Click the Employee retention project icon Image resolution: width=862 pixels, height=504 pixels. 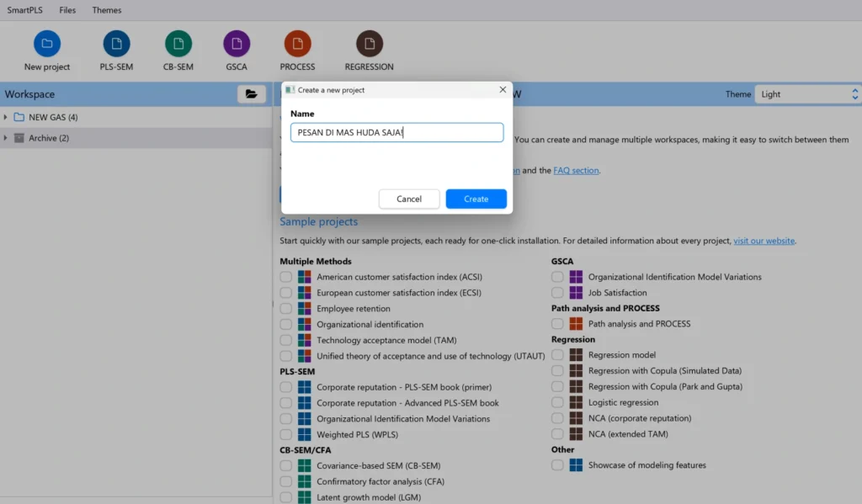coord(304,309)
